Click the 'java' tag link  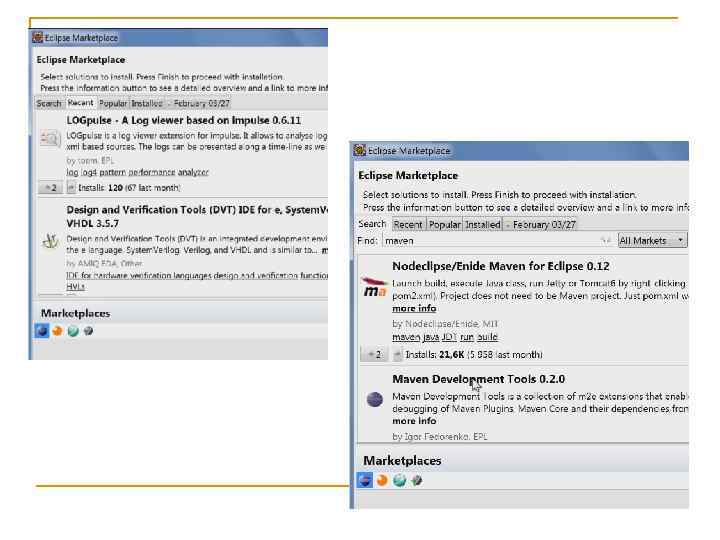click(431, 337)
